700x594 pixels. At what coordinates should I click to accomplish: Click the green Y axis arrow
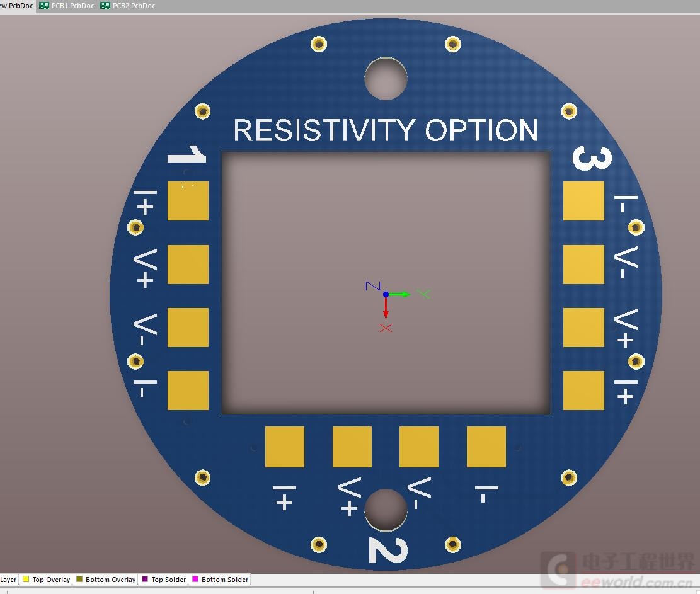(x=399, y=294)
